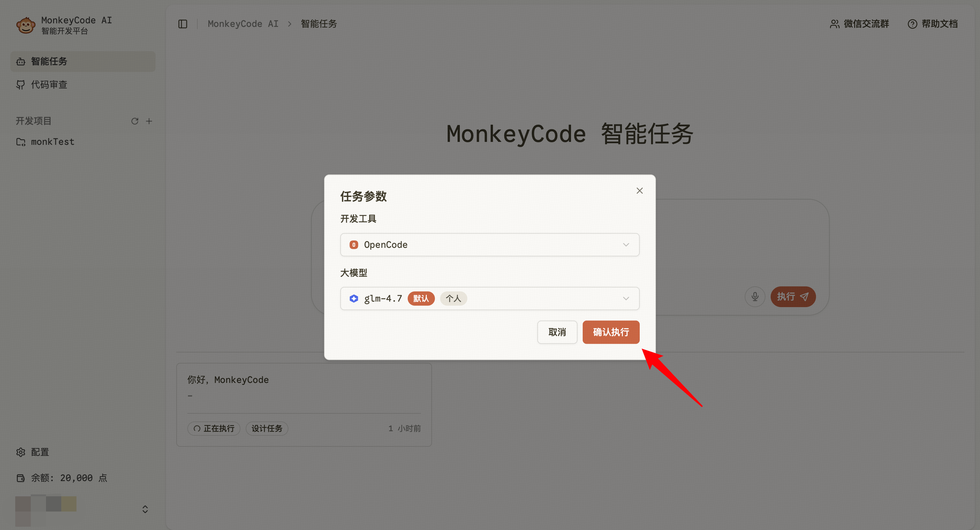The image size is (980, 530).
Task: Click the microphone voice input icon
Action: pos(755,296)
